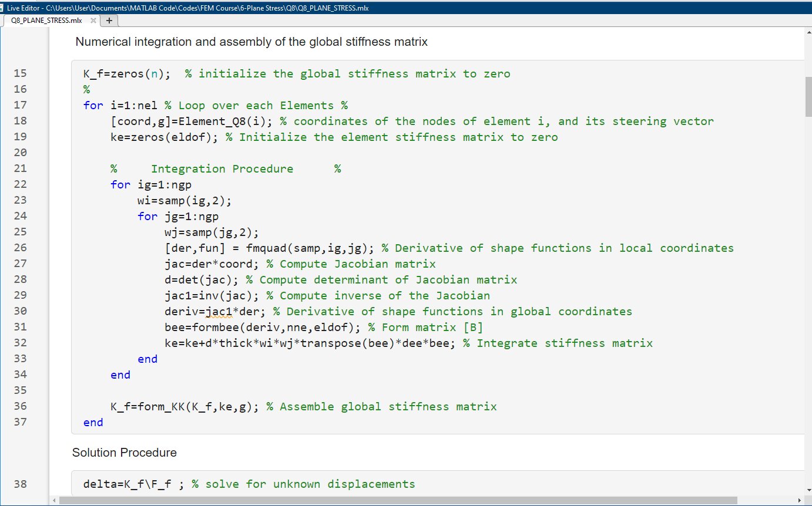Image resolution: width=812 pixels, height=506 pixels.
Task: Select the Q8_PLANE_STRESS.mlx document tab
Action: pos(46,21)
